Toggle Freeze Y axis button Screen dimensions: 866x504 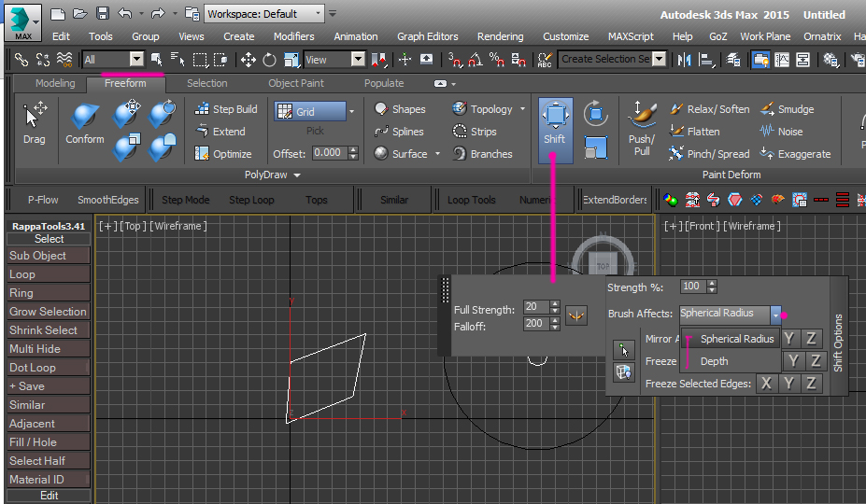tap(793, 361)
